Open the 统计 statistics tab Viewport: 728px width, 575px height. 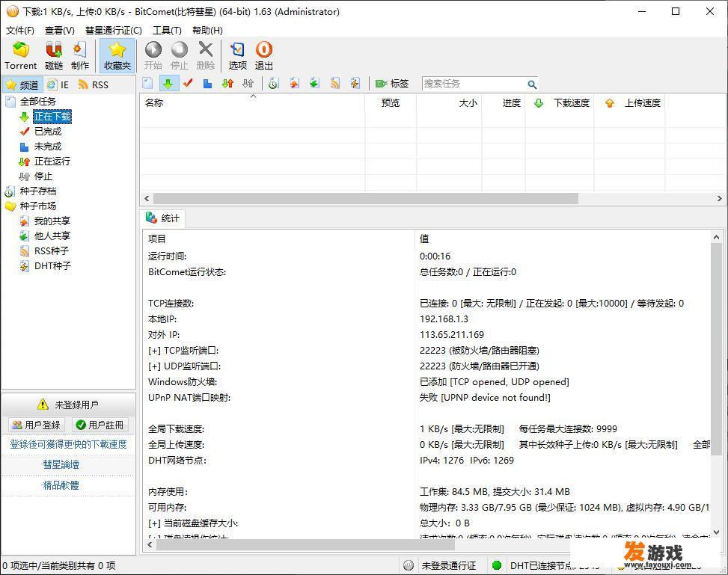(162, 218)
